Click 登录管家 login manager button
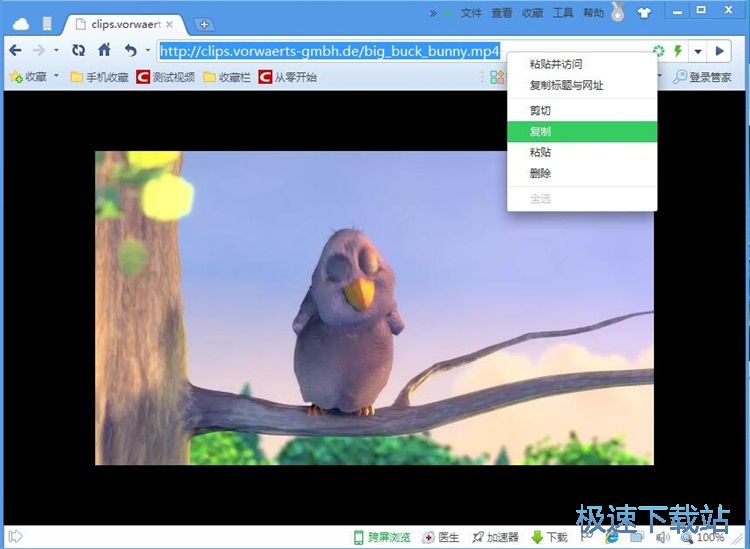Image resolution: width=750 pixels, height=549 pixels. click(702, 77)
